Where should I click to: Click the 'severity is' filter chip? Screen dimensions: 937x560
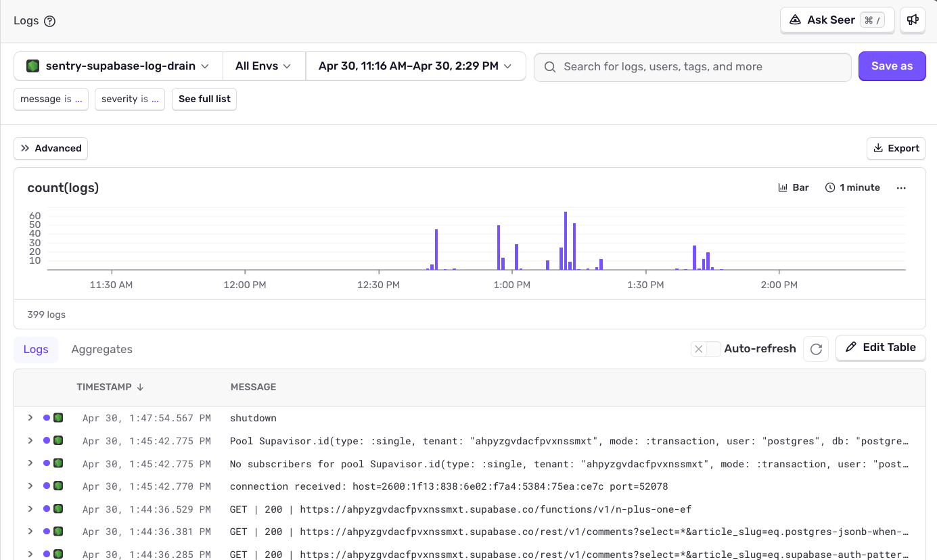[130, 99]
